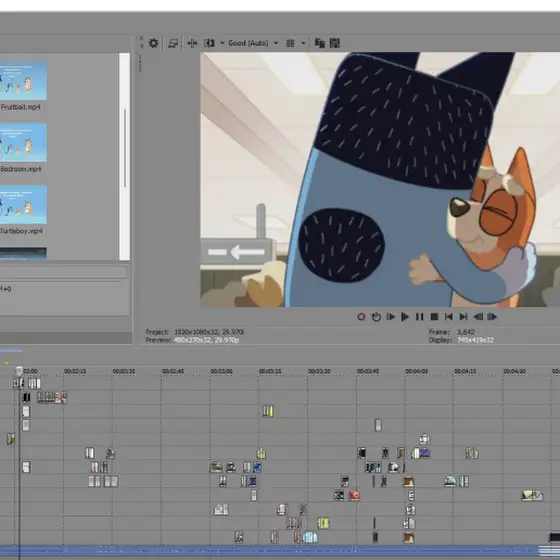Toggle Loop Playback button
Viewport: 560px width, 560px height.
click(x=376, y=317)
